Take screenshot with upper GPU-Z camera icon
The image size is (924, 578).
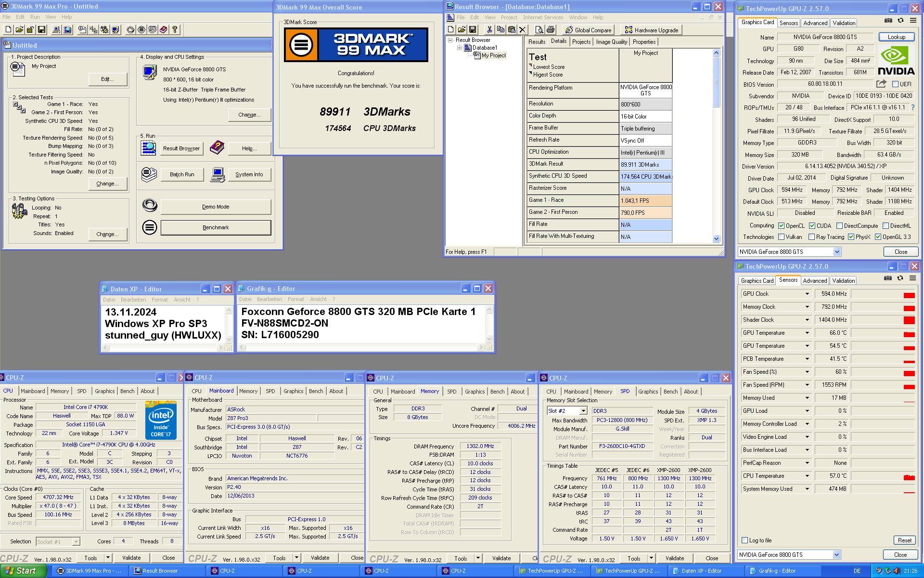click(x=888, y=21)
